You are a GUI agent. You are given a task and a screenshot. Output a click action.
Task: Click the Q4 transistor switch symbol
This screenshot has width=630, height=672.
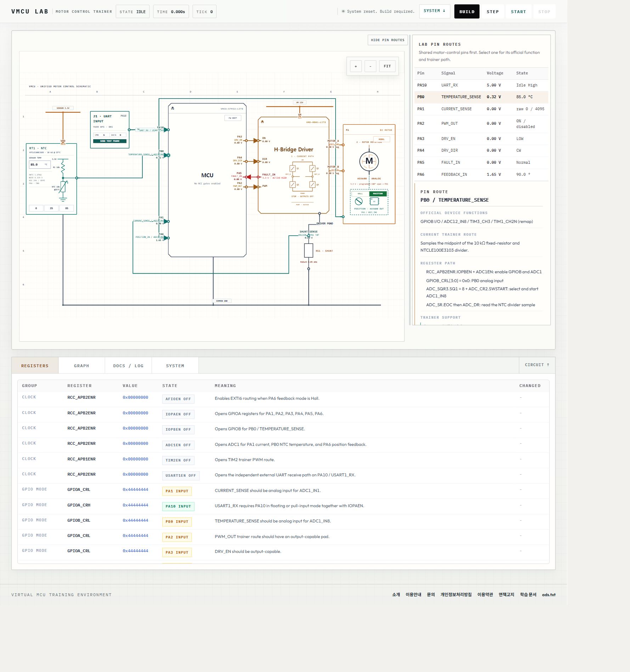pos(312,185)
